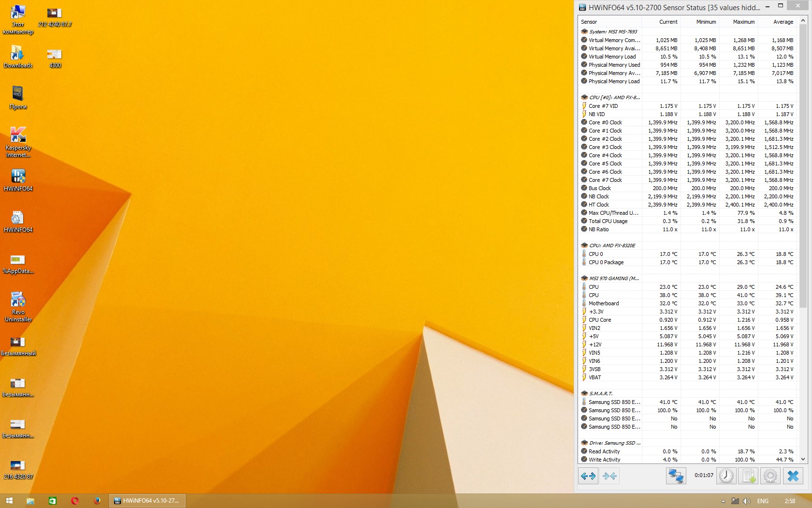Select the 'MSI 970 GAMING' group header
The height and width of the screenshot is (508, 812).
pos(687,279)
